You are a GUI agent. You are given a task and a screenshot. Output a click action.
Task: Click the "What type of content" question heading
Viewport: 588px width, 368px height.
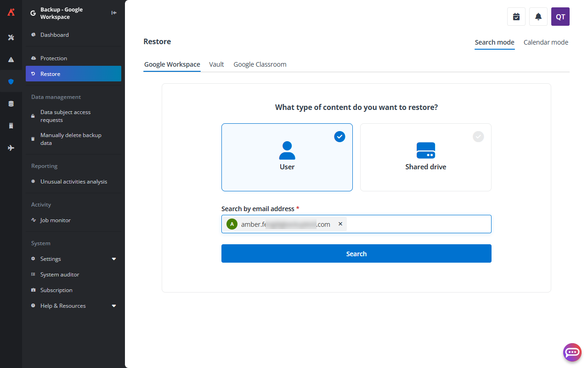tap(356, 107)
